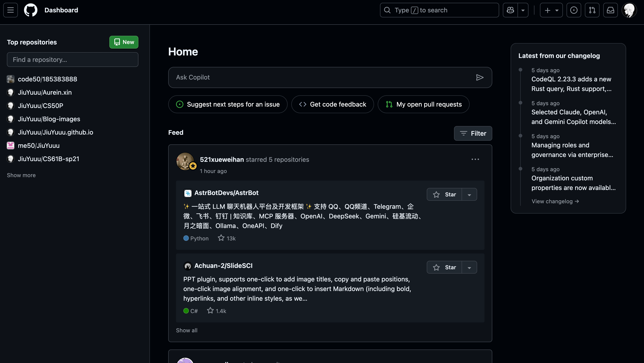
Task: Click the green New repository button
Action: tap(124, 42)
